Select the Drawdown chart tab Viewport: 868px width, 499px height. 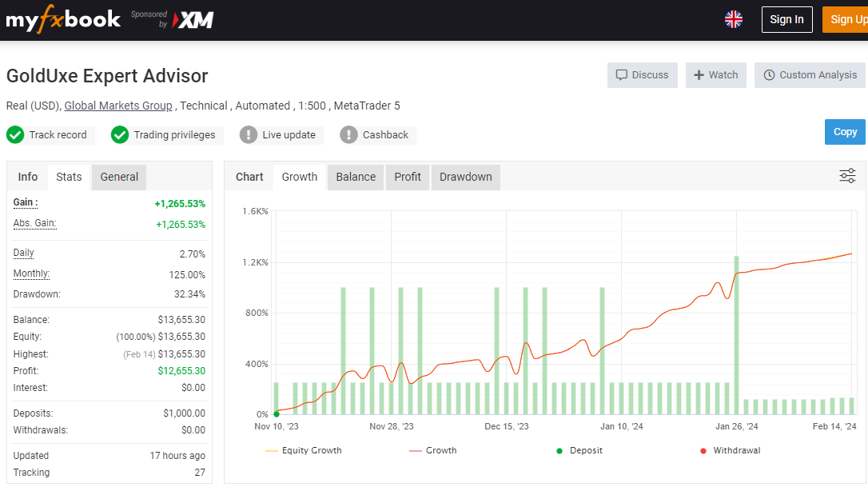click(465, 178)
